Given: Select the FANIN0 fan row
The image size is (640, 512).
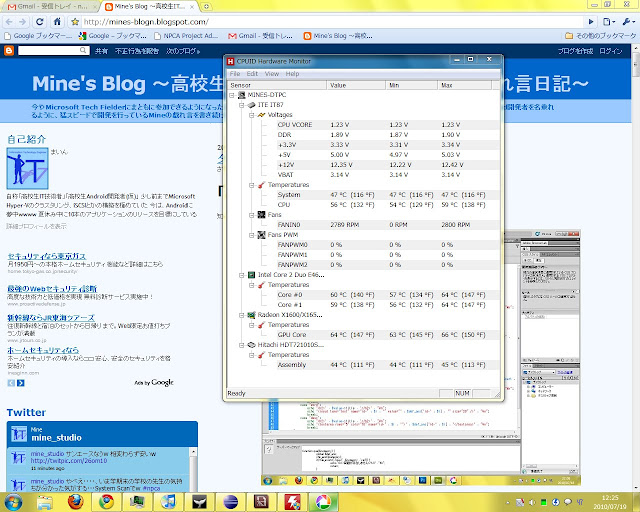Looking at the screenshot, I should pyautogui.click(x=388, y=225).
